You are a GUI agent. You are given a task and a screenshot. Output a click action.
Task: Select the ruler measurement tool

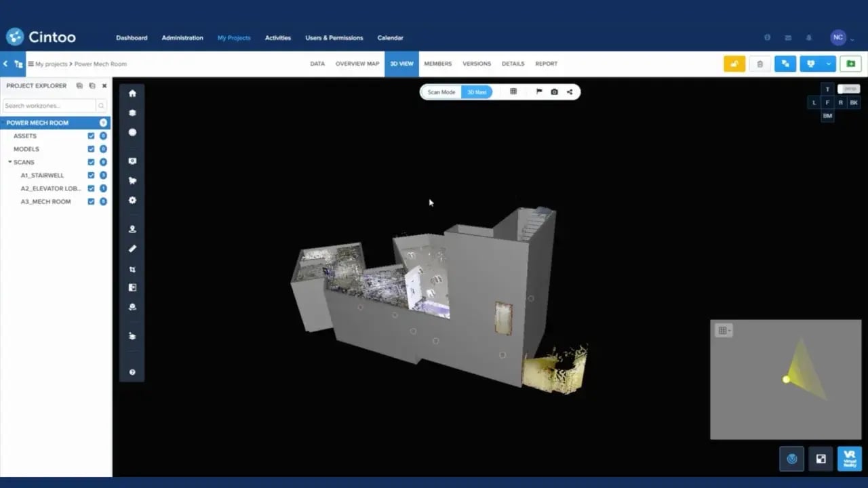coord(132,249)
